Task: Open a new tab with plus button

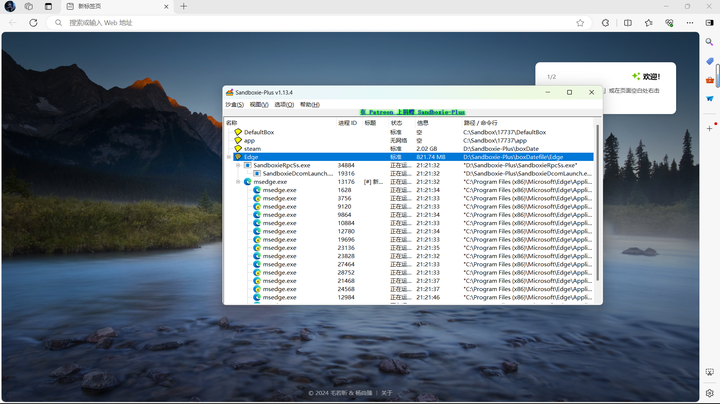Action: pyautogui.click(x=184, y=6)
